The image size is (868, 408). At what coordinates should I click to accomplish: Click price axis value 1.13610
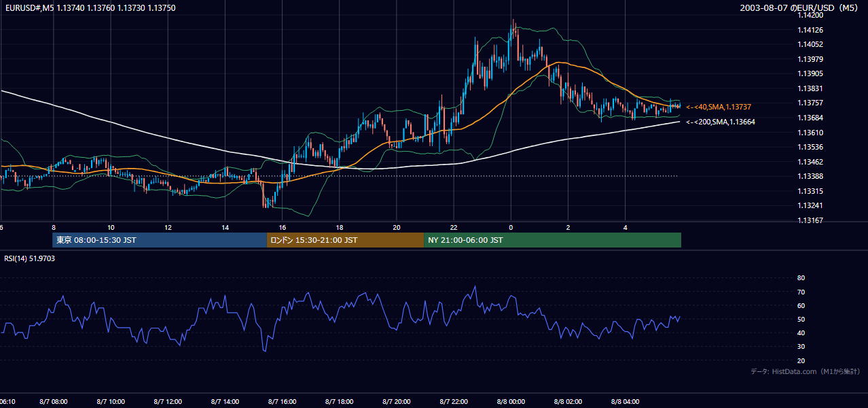point(811,133)
